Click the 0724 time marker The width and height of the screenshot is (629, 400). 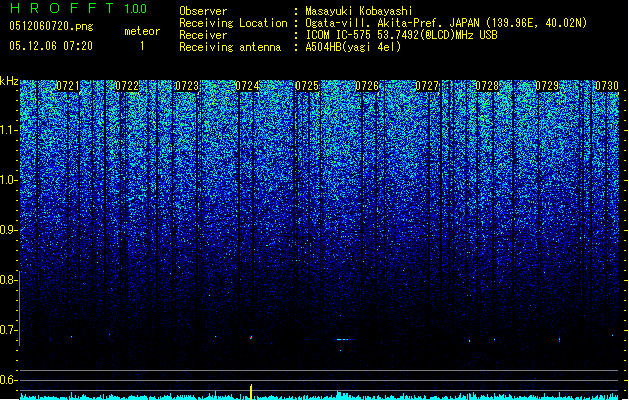point(247,86)
